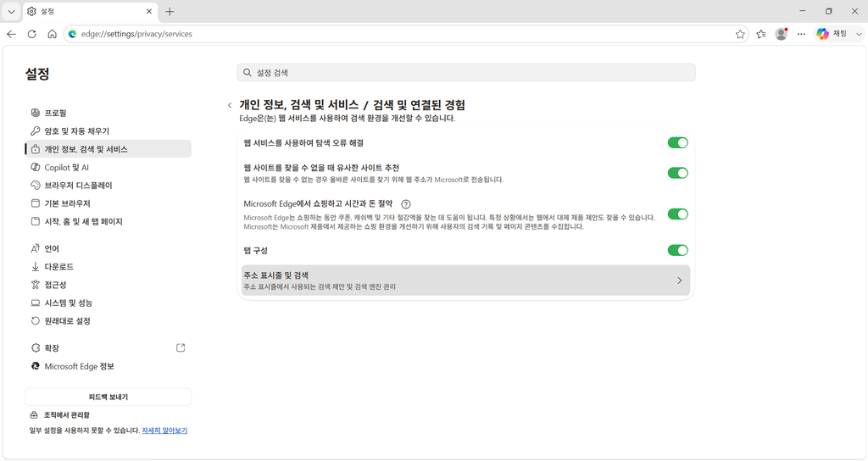Screen dimensions: 868x461
Task: Open 원래대로 설정 section
Action: 108,321
